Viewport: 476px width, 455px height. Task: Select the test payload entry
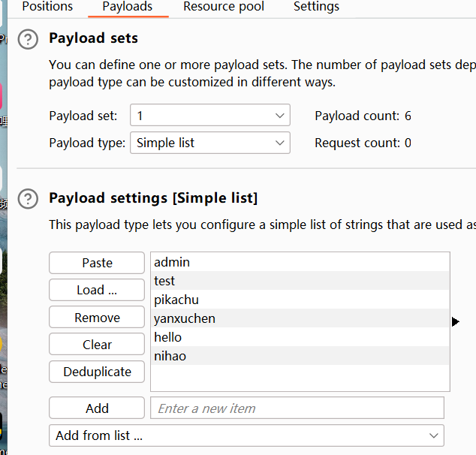[x=300, y=281]
